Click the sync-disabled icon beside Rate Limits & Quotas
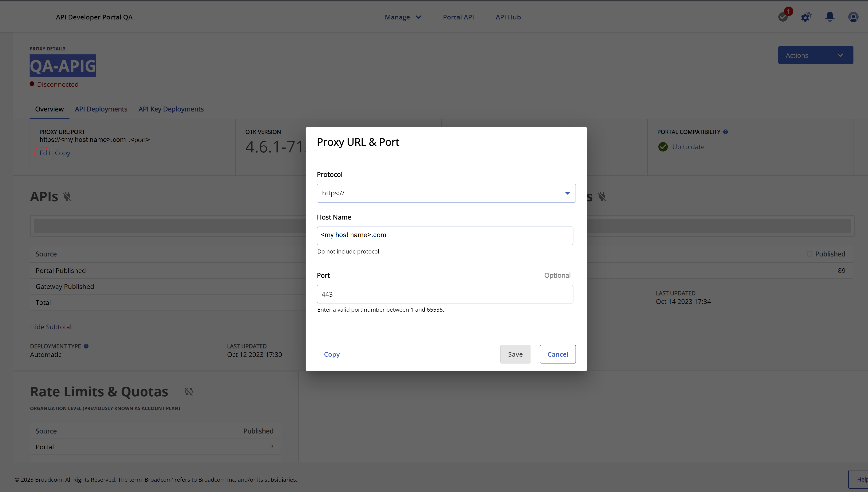Viewport: 868px width, 492px height. 189,392
